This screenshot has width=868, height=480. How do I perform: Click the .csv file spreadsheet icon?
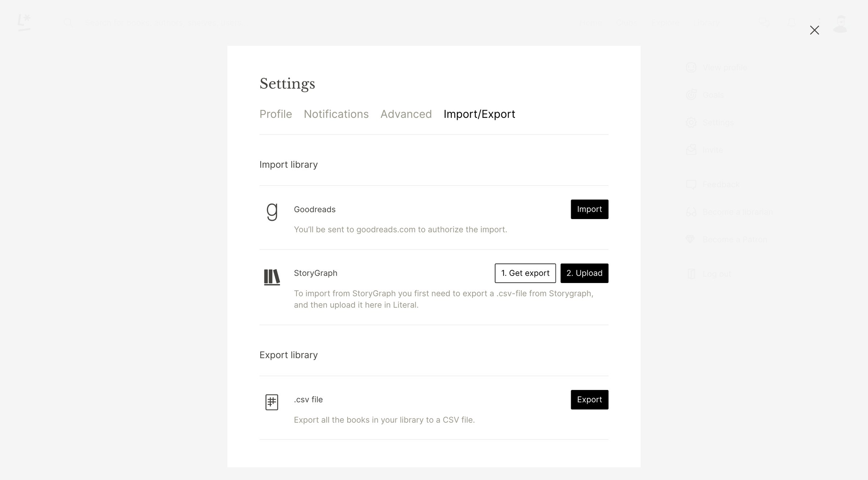tap(272, 402)
